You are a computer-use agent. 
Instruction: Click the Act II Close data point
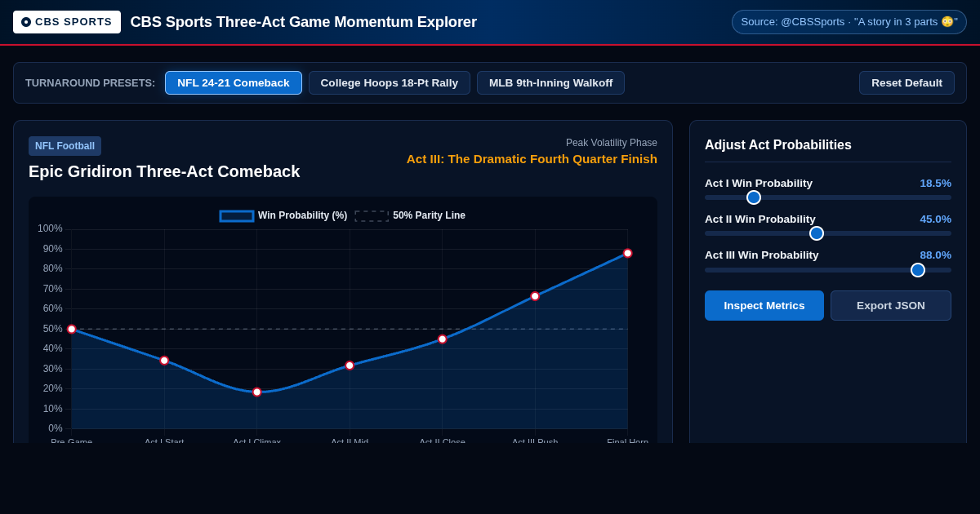[x=443, y=339]
